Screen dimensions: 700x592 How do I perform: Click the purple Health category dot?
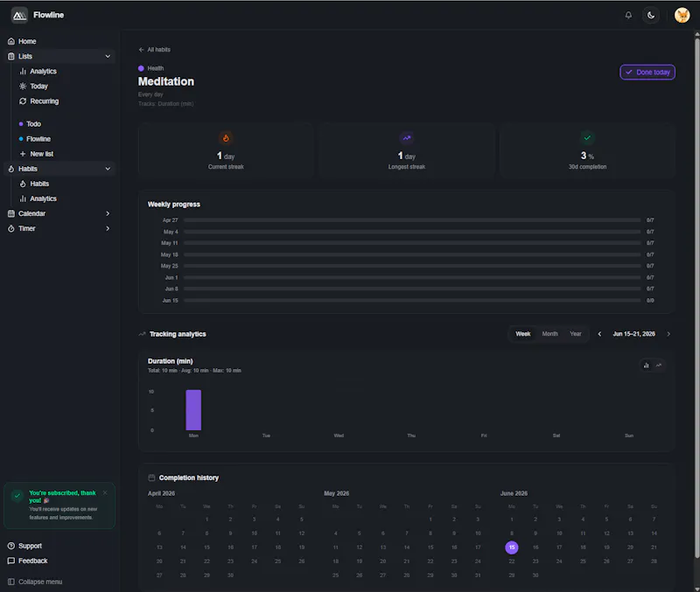click(x=141, y=68)
